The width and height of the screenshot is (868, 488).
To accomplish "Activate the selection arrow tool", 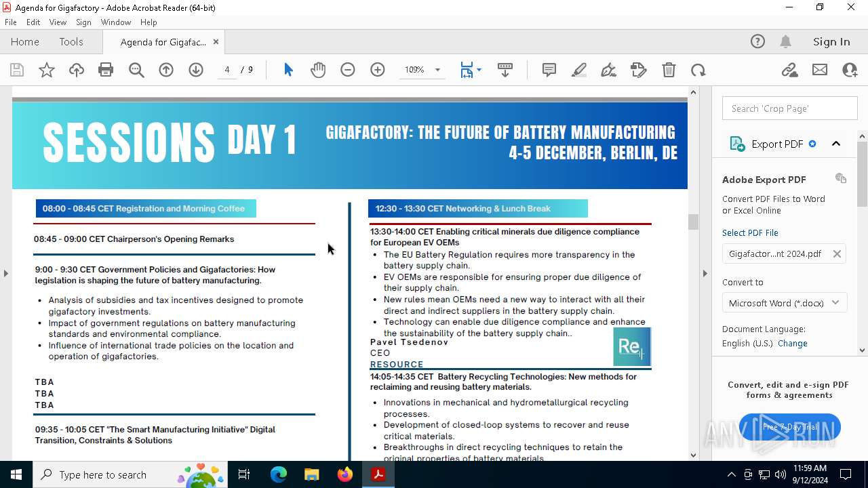I will pyautogui.click(x=288, y=70).
